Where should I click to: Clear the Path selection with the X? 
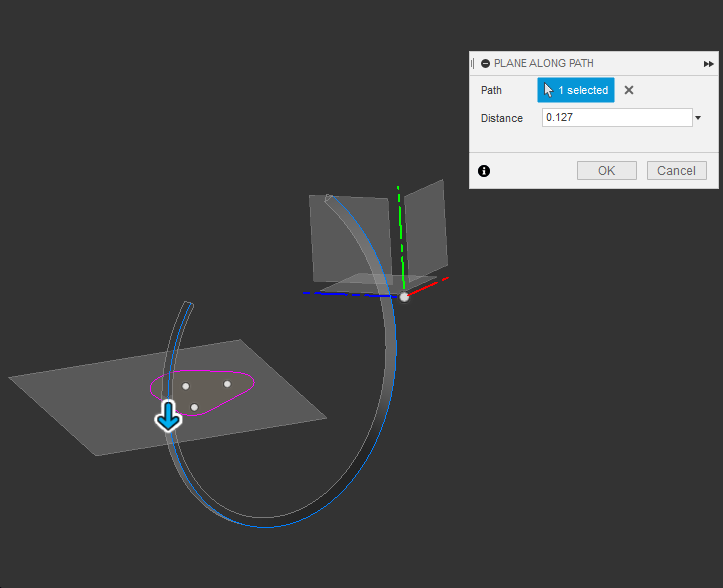pos(628,90)
